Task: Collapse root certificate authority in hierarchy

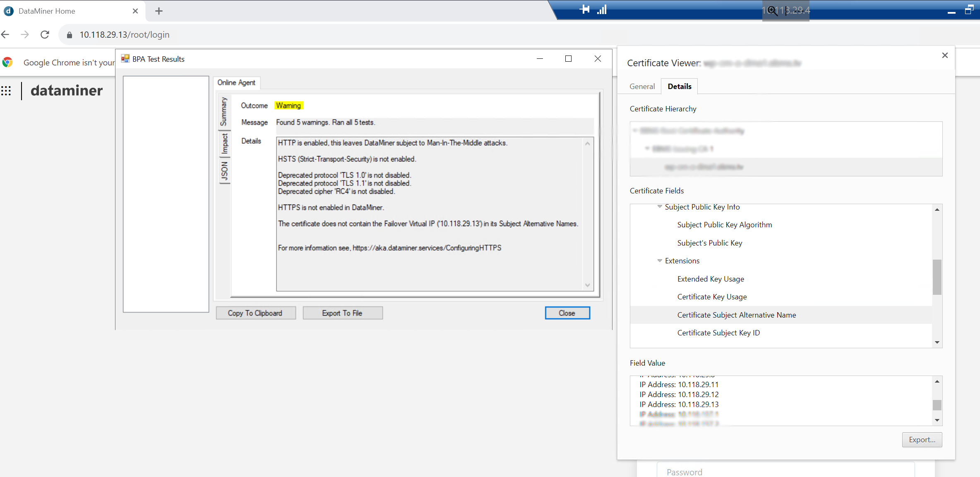Action: [635, 131]
